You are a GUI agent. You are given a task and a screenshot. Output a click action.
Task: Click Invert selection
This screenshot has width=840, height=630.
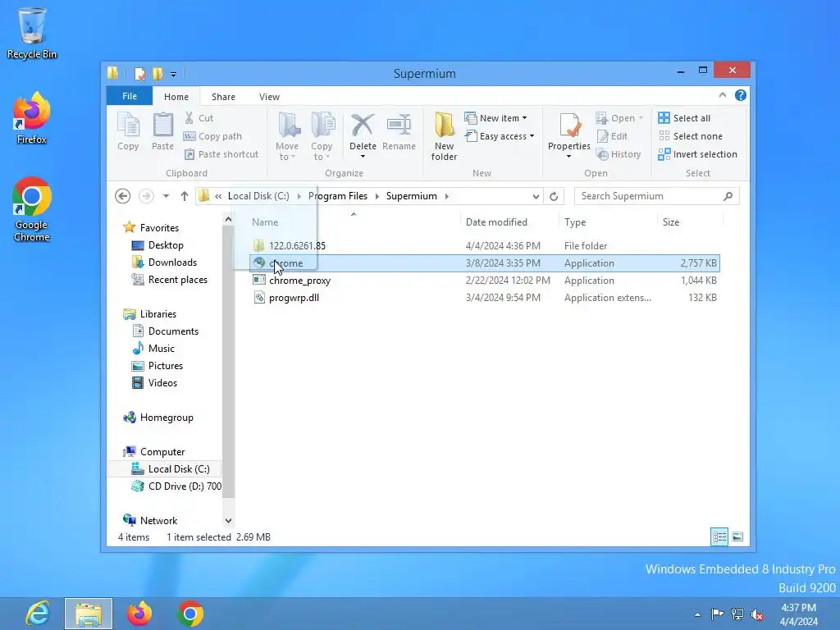click(697, 154)
